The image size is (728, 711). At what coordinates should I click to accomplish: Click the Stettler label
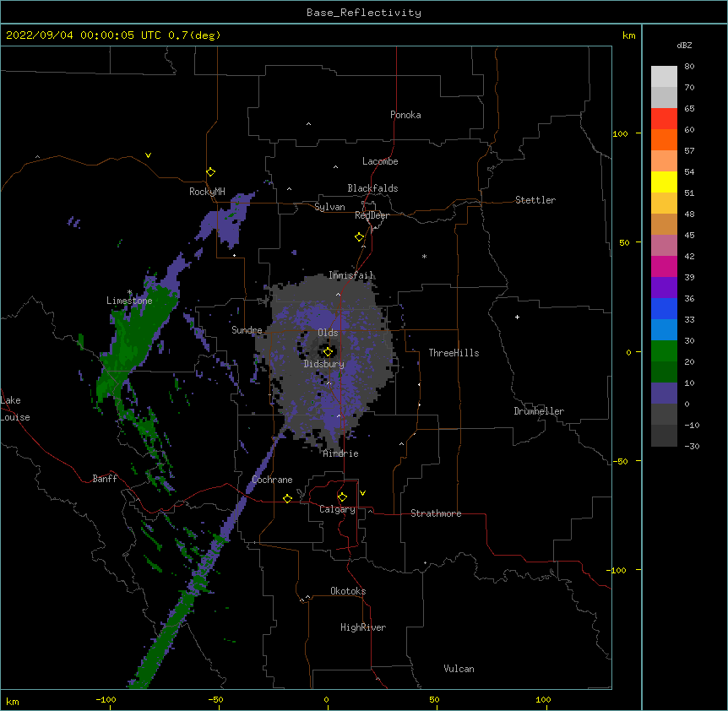coord(535,200)
